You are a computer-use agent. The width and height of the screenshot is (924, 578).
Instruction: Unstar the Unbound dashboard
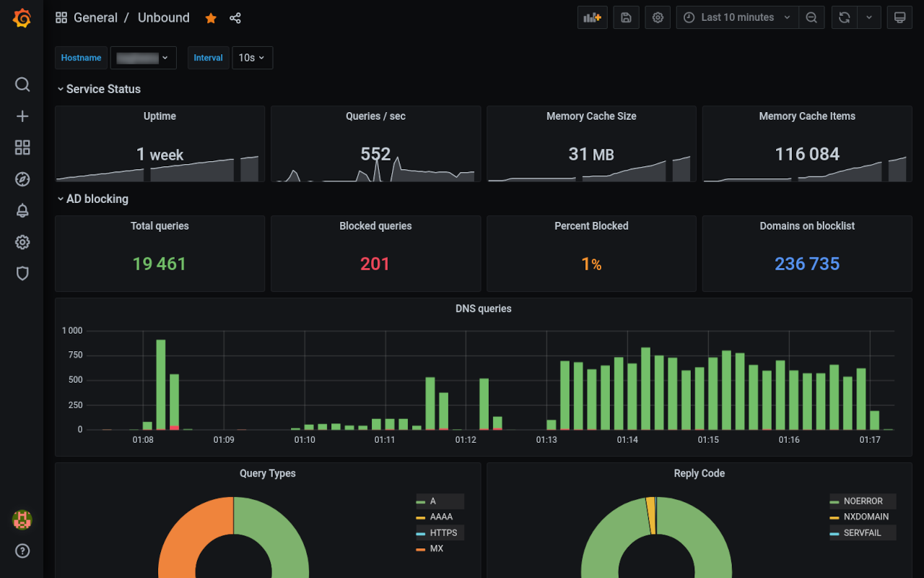coord(211,18)
